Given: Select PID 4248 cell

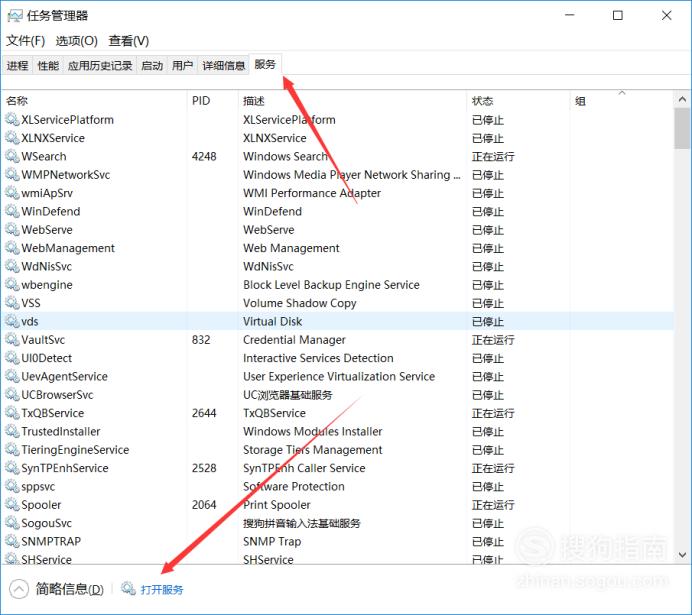Looking at the screenshot, I should click(x=204, y=156).
